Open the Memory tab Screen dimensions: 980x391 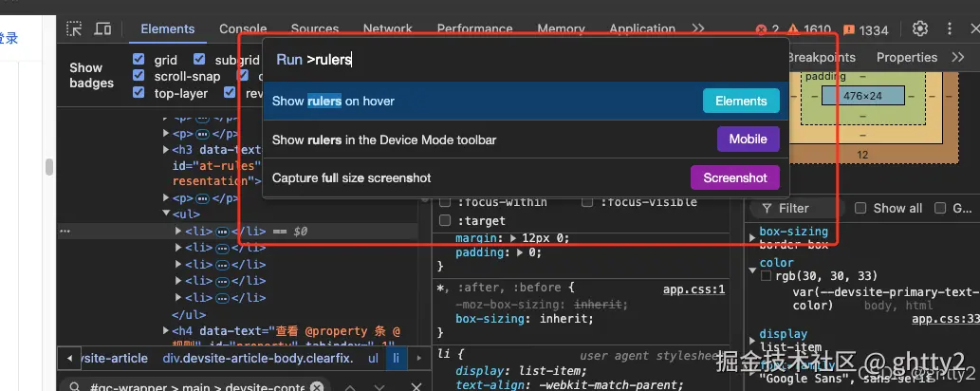562,28
